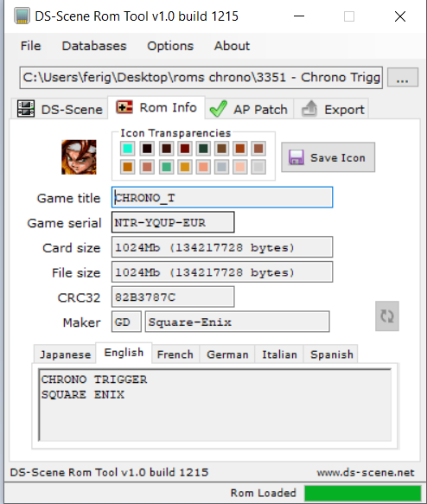Select the Rom Info tab
Viewport: 427px width, 504px height.
coord(156,108)
